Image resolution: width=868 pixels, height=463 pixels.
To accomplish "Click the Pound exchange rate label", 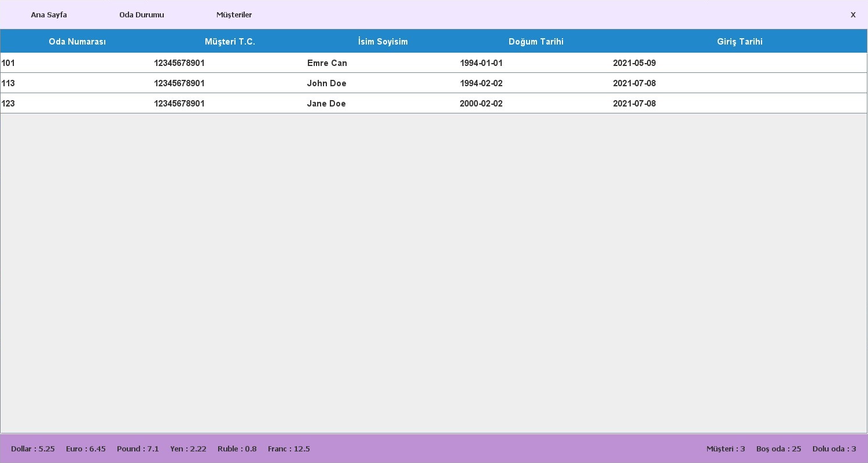I will (x=138, y=449).
